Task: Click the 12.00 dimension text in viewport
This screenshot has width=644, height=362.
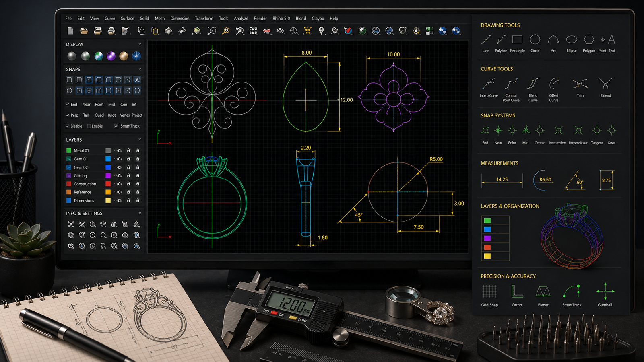Action: click(x=346, y=100)
